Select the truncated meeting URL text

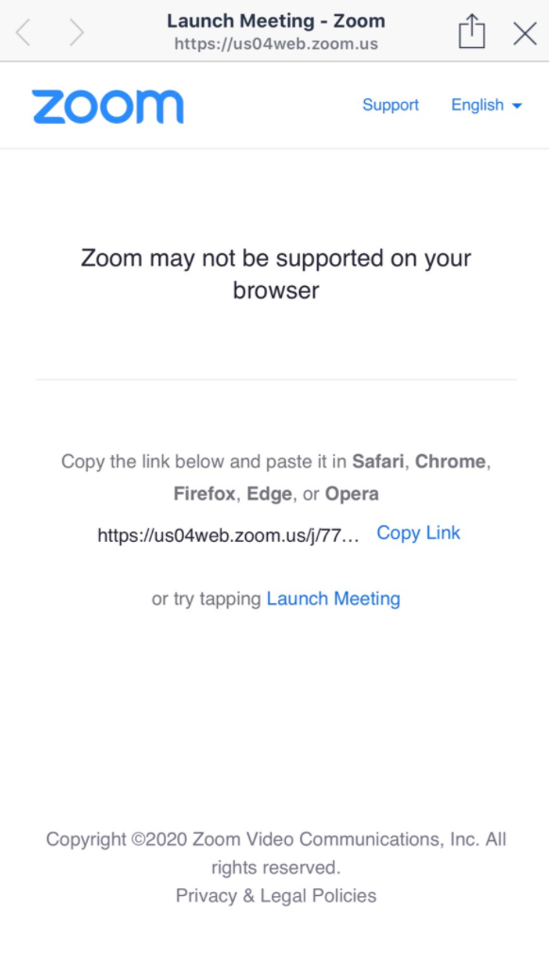[x=228, y=535]
